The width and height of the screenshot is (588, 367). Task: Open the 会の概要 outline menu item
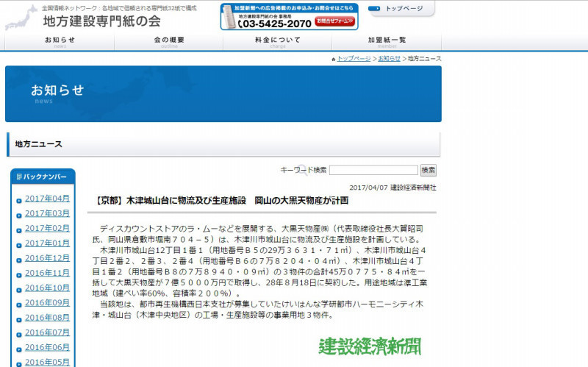point(169,41)
